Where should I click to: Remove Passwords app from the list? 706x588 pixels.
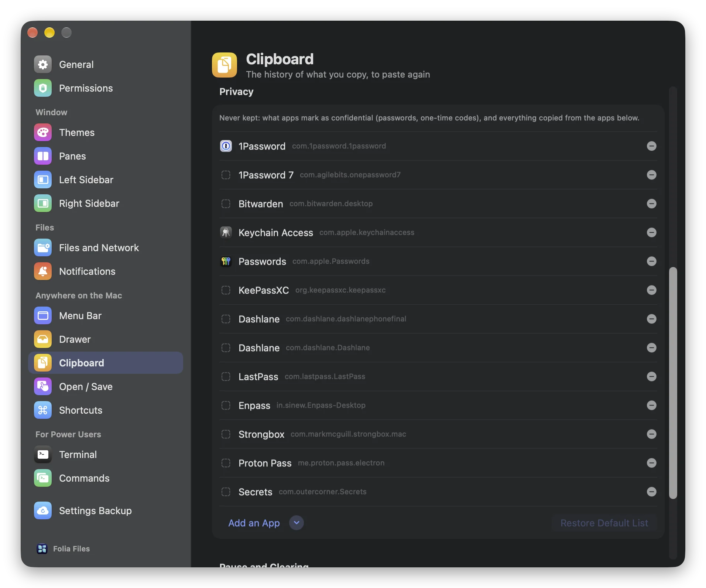pyautogui.click(x=652, y=261)
